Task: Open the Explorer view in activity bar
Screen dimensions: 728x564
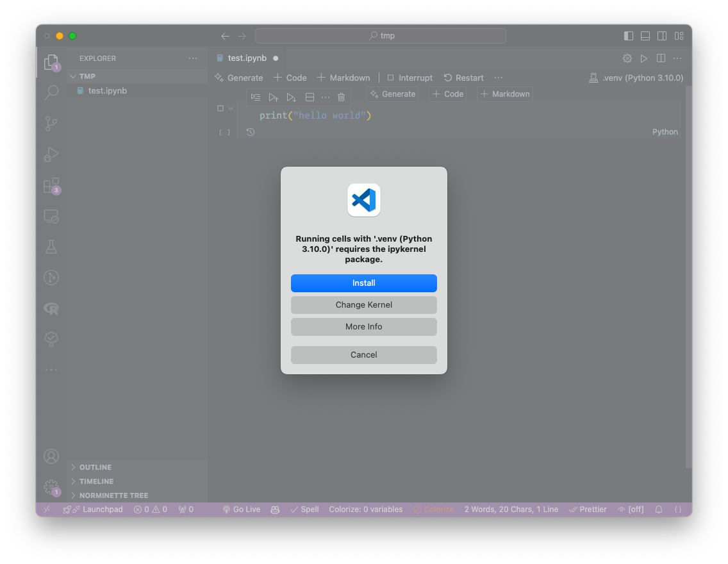Action: [51, 62]
